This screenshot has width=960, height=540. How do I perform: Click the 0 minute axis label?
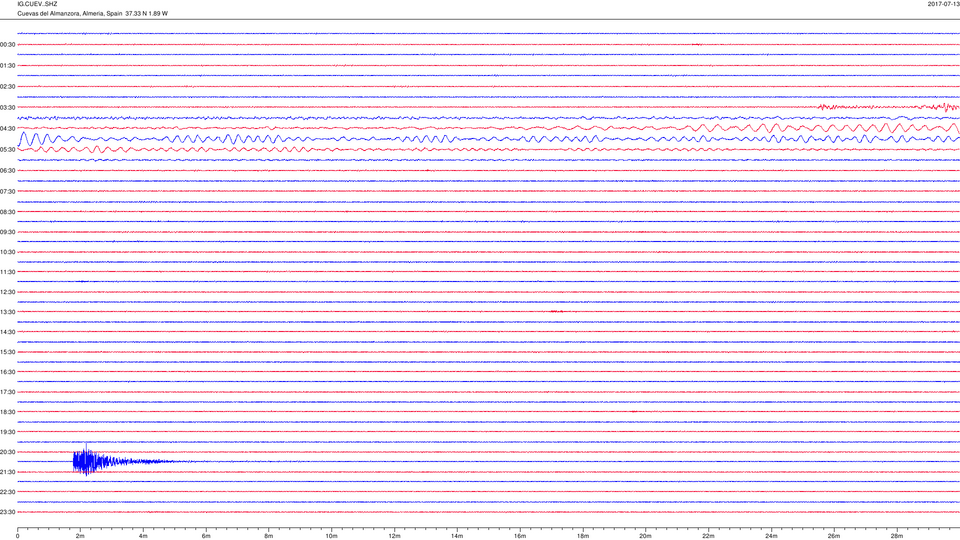pos(18,536)
